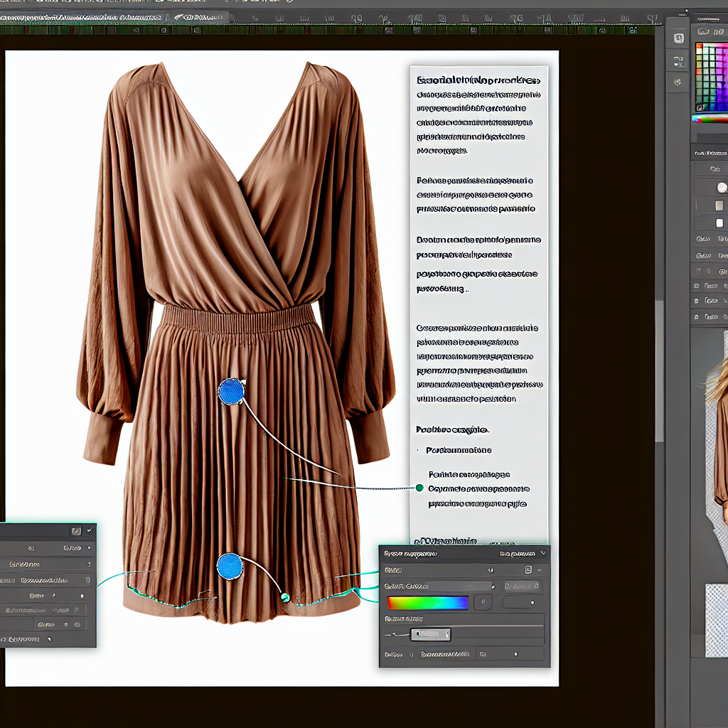Click the small square button beside the rainbow gradient
This screenshot has width=728, height=728.
pos(483,602)
